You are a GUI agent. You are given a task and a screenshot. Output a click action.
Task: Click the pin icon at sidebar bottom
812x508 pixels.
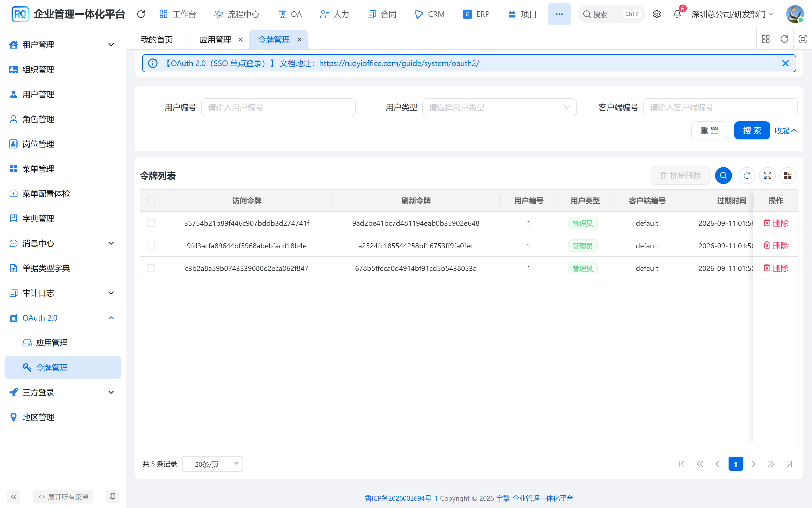[112, 497]
